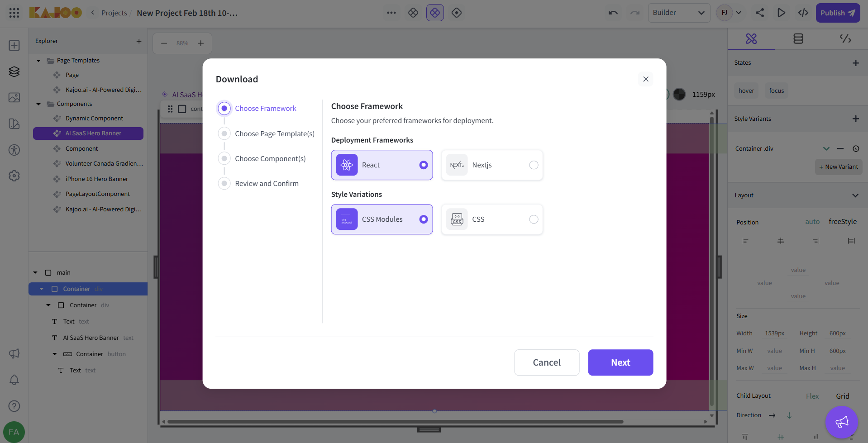Screen dimensions: 868x443
Task: Collapse the Layout section chevron
Action: [855, 195]
